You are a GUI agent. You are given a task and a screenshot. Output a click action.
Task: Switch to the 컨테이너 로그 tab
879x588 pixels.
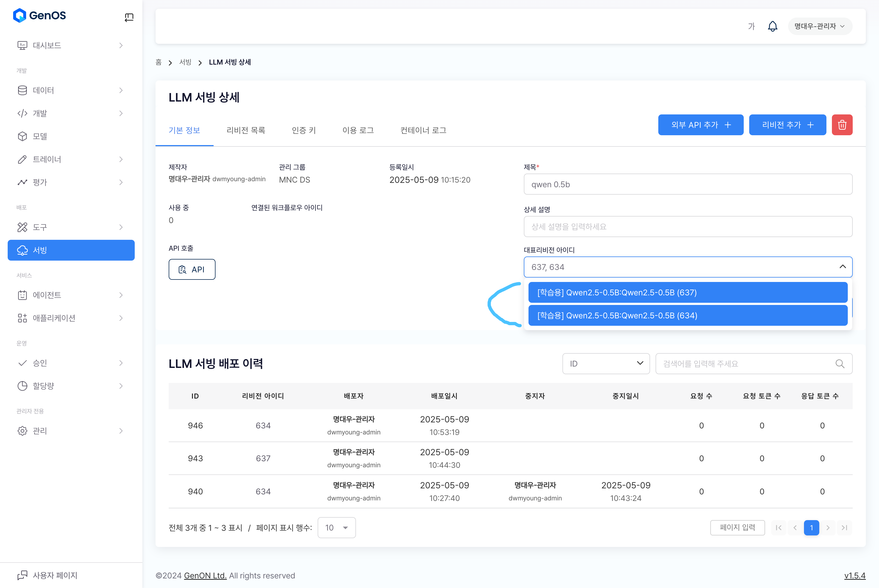click(x=423, y=130)
